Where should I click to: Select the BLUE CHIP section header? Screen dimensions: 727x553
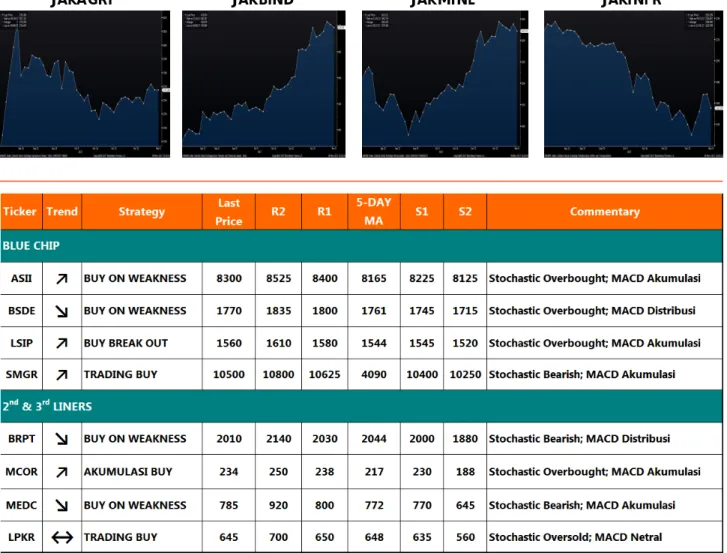coord(362,246)
